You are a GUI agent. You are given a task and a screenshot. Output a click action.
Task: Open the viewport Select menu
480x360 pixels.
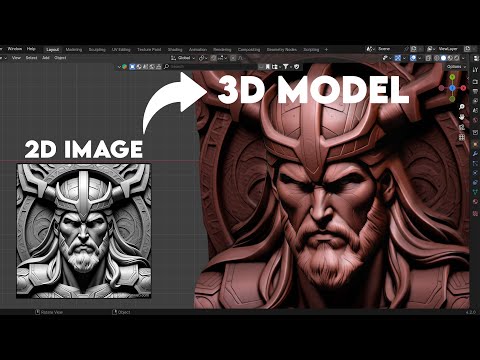click(31, 58)
